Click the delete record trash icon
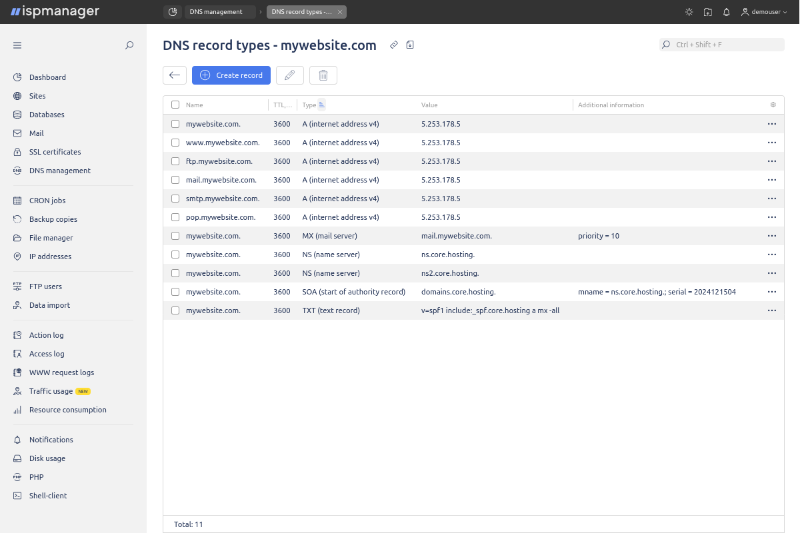 [323, 75]
